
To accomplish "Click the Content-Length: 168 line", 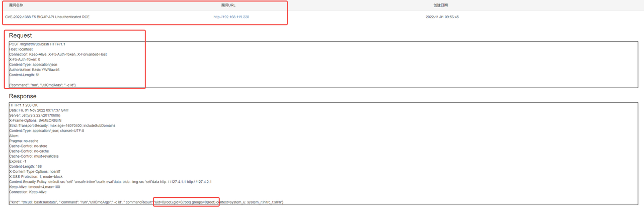I will pyautogui.click(x=25, y=166).
